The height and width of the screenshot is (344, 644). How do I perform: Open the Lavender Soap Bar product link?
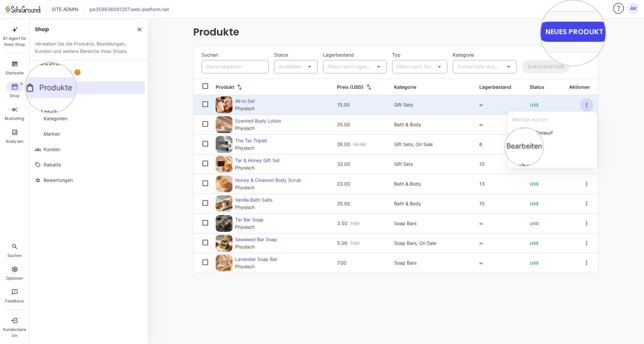pos(256,260)
